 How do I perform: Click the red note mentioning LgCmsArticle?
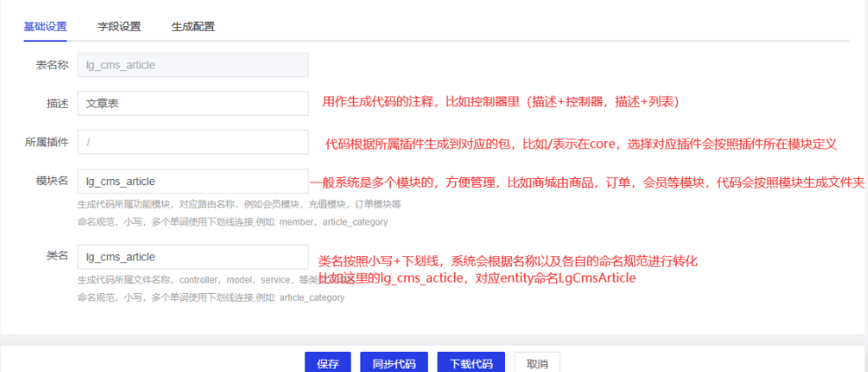[478, 278]
